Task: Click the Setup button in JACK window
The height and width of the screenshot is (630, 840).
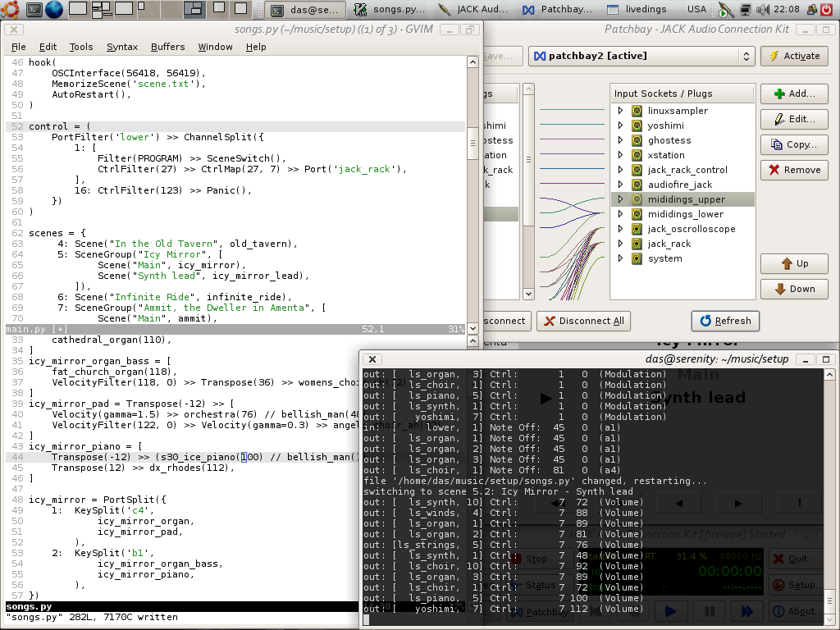Action: point(794,585)
